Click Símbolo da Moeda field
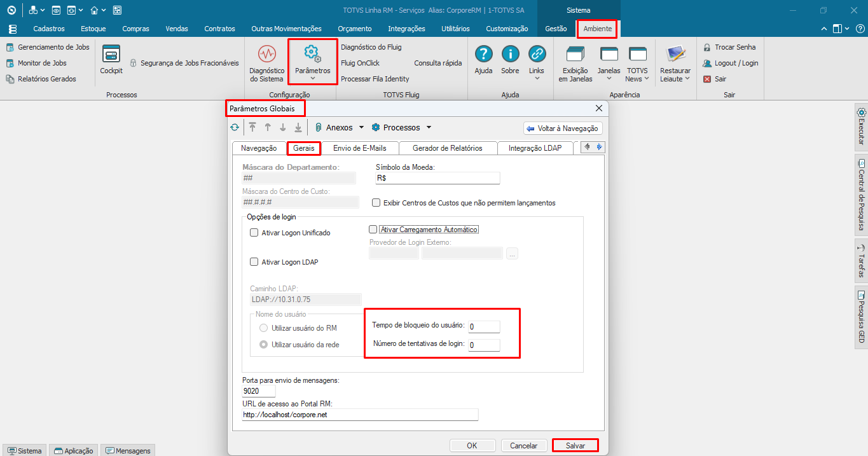The image size is (868, 456). pos(437,178)
